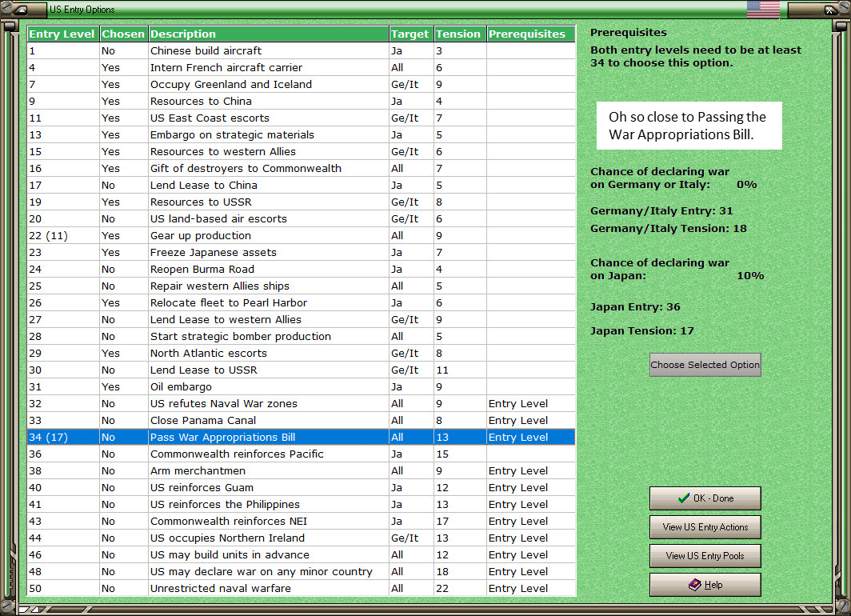Click the Entry Level column header
851x616 pixels.
coord(63,34)
